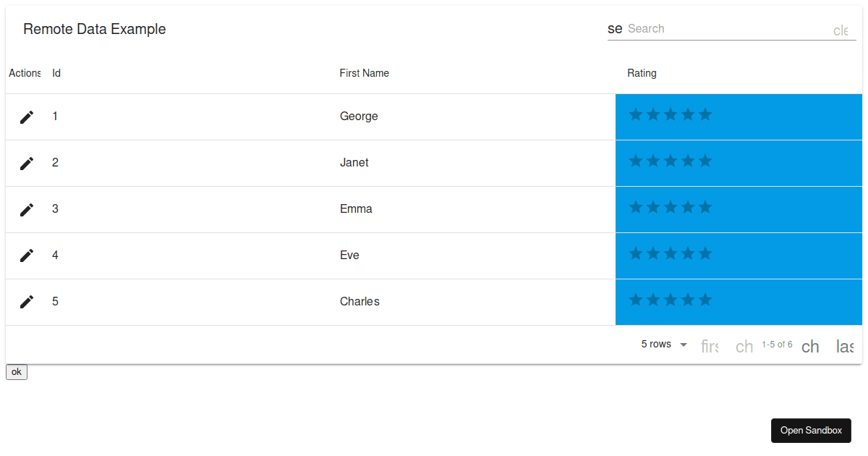This screenshot has height=456, width=868.
Task: Sort the table by First Name column
Action: point(364,73)
